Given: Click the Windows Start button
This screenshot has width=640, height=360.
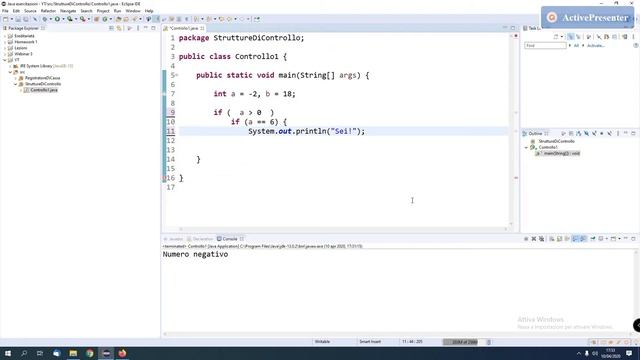Looking at the screenshot, I should tap(8, 353).
